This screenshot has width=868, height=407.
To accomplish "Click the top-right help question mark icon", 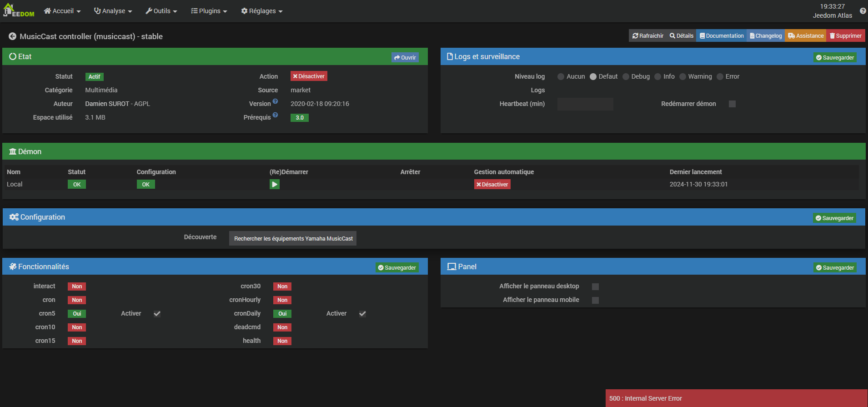I will point(863,11).
